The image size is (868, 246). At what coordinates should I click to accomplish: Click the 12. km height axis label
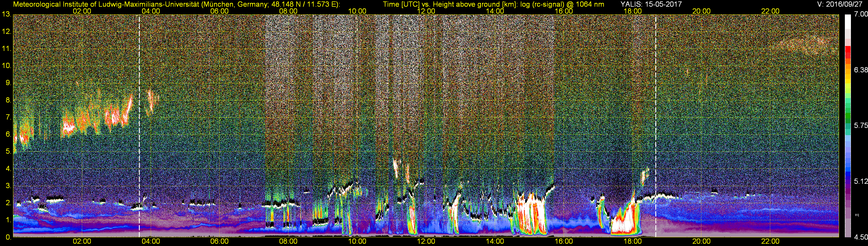point(6,31)
